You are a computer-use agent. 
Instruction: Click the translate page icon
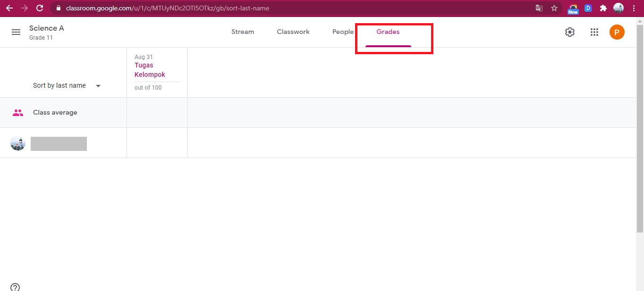pyautogui.click(x=539, y=8)
